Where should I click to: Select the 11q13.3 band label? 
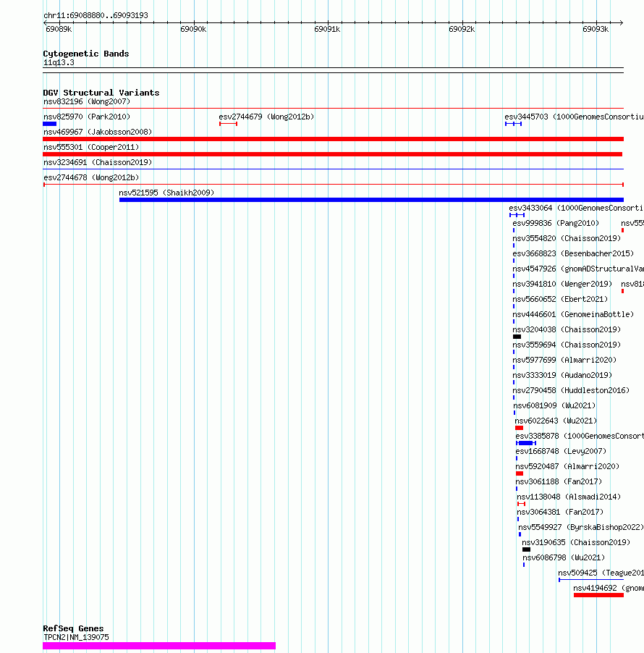(59, 63)
